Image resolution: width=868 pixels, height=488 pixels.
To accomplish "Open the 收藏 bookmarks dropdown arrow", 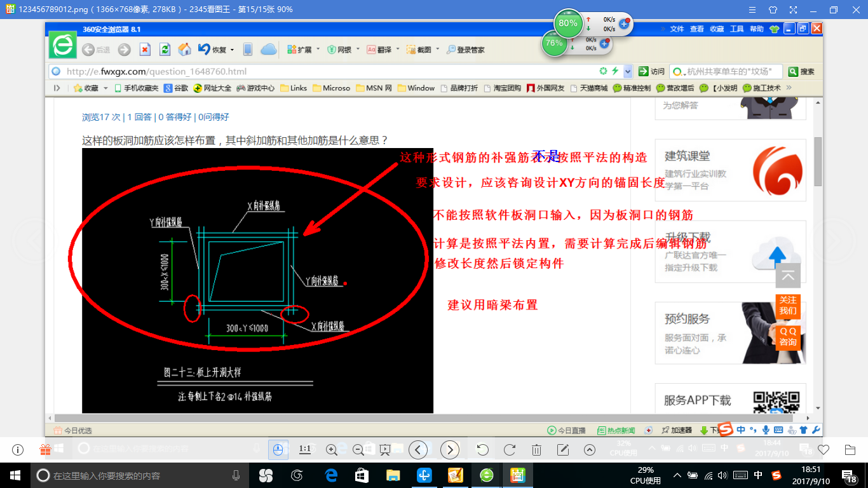I will [106, 88].
